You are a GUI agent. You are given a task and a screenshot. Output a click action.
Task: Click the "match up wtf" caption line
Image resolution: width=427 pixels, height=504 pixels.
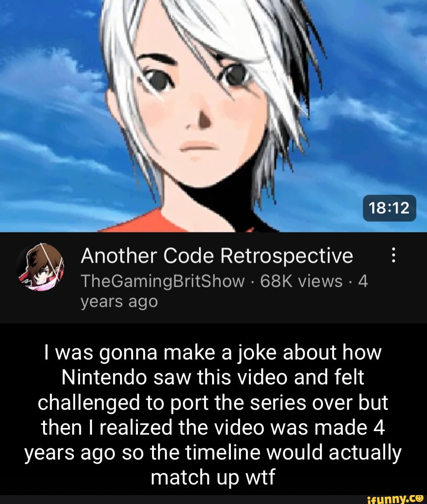tap(213, 477)
